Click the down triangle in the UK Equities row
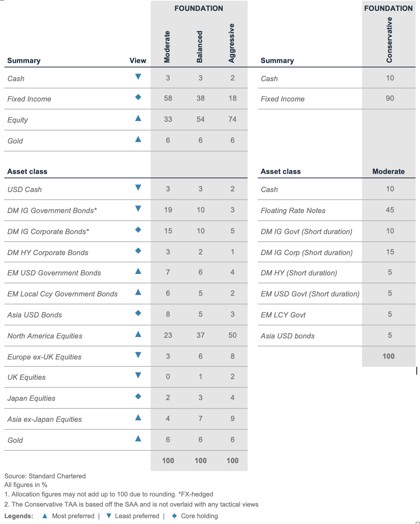The height and width of the screenshot is (524, 420). [138, 375]
